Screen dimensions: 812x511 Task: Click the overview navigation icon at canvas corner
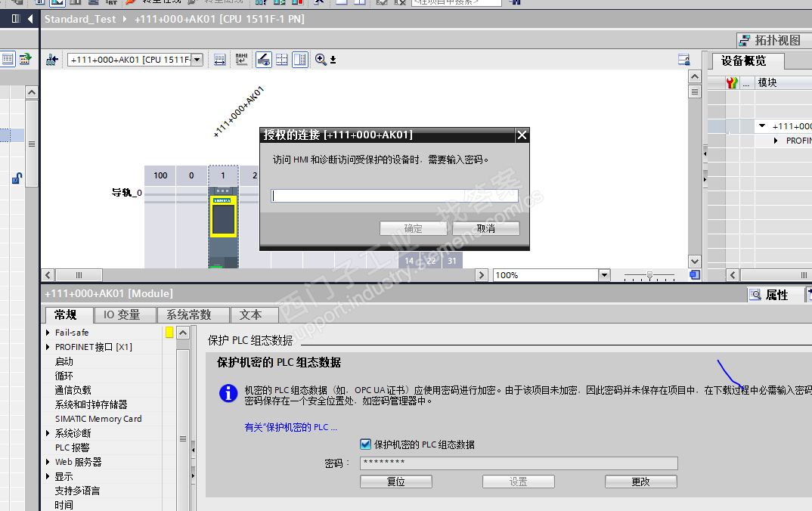[x=695, y=275]
